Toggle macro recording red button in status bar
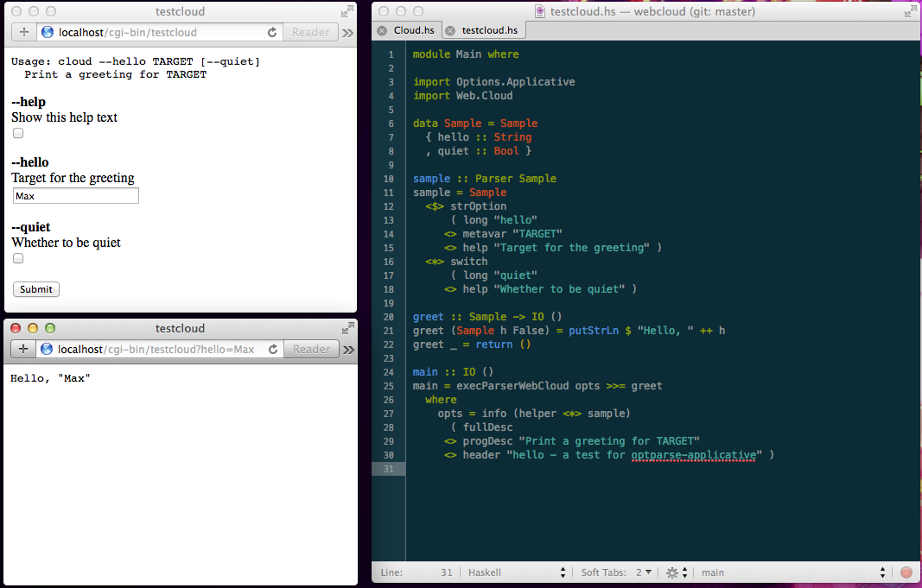The width and height of the screenshot is (922, 588). point(906,572)
